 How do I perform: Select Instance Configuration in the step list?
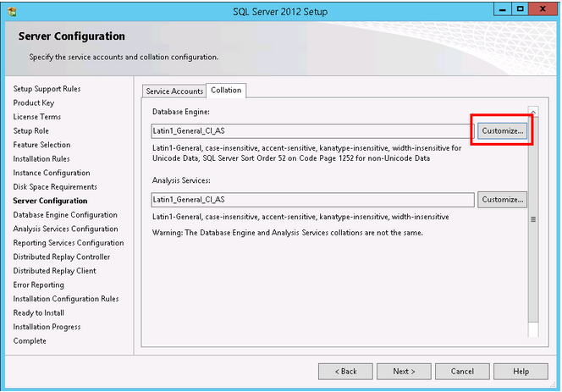(x=52, y=173)
